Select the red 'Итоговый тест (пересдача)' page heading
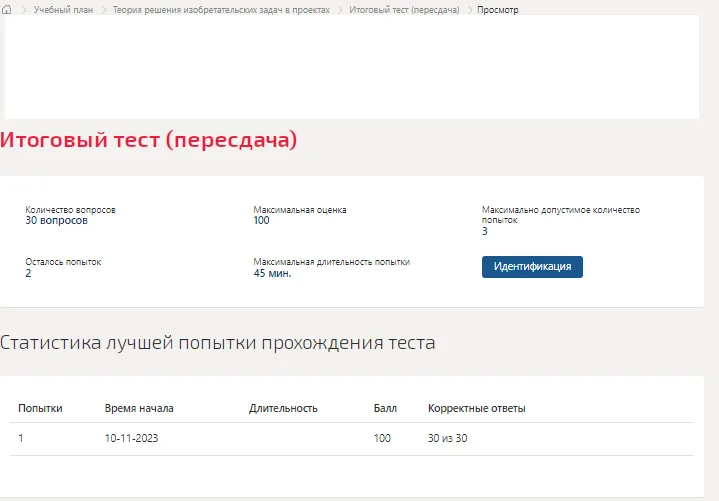 click(149, 140)
